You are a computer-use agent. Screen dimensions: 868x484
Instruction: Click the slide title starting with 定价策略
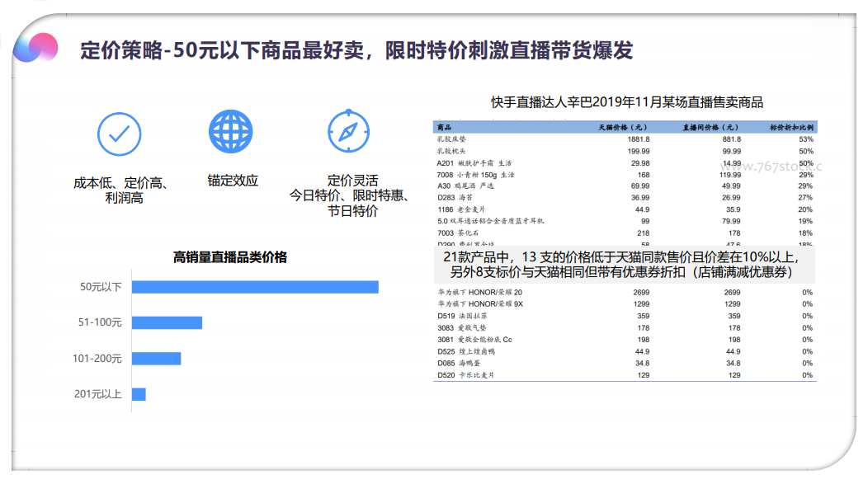(356, 50)
